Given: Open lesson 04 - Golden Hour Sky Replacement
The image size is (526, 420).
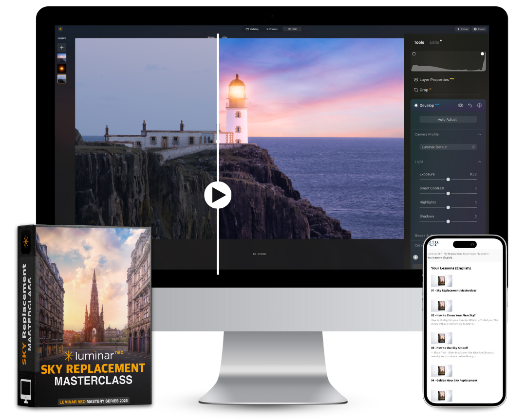Looking at the screenshot, I should pos(454,381).
